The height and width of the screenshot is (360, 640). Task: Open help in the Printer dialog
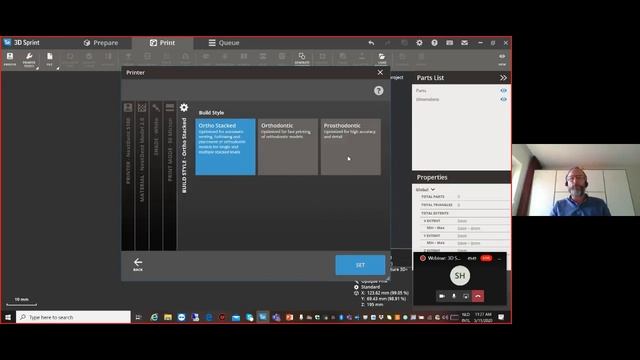pos(379,91)
